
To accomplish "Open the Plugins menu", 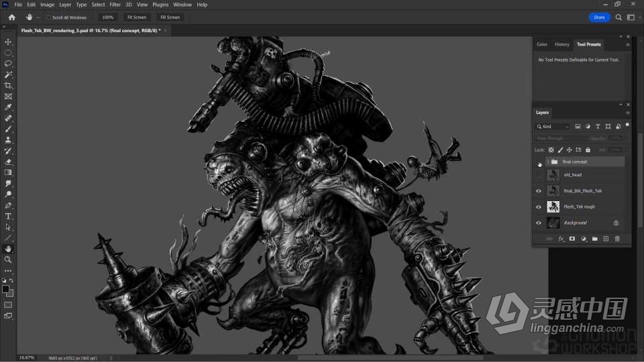I will pyautogui.click(x=160, y=5).
